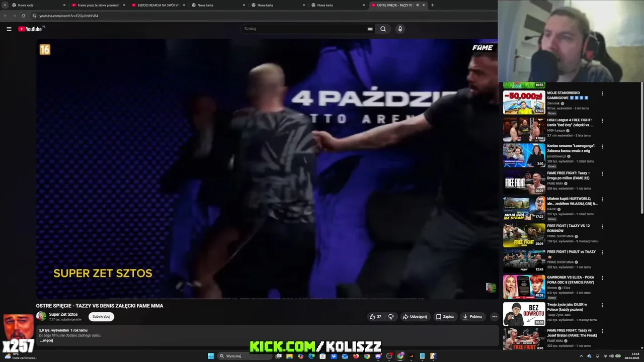Image resolution: width=644 pixels, height=362 pixels.
Task: Switch to Franio przez te słowa tab
Action: 98,5
